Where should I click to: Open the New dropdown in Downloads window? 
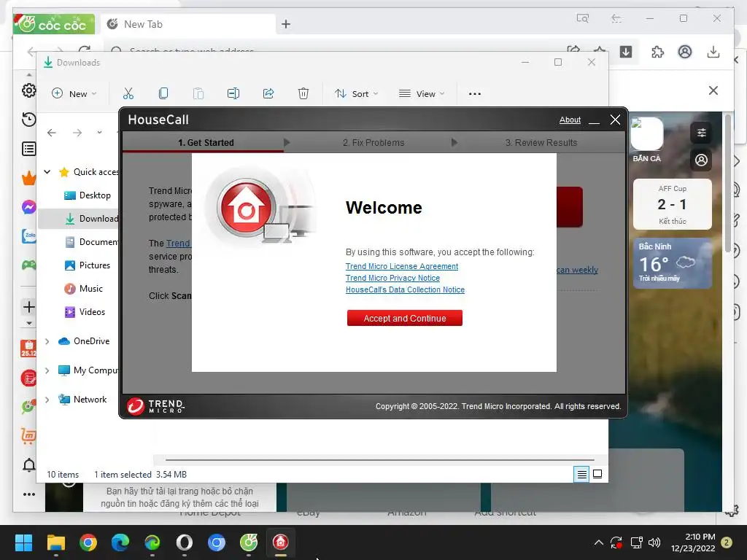74,93
